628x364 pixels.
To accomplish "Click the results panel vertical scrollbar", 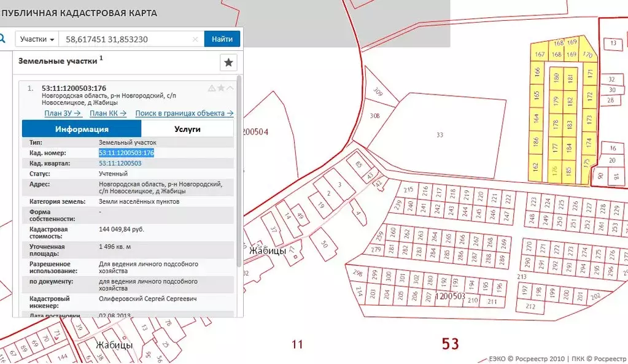I will pos(239,184).
